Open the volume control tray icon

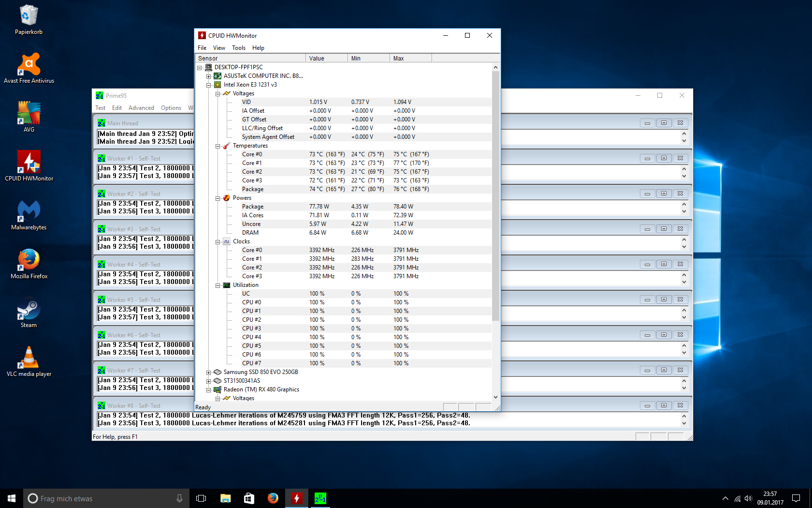(x=748, y=498)
